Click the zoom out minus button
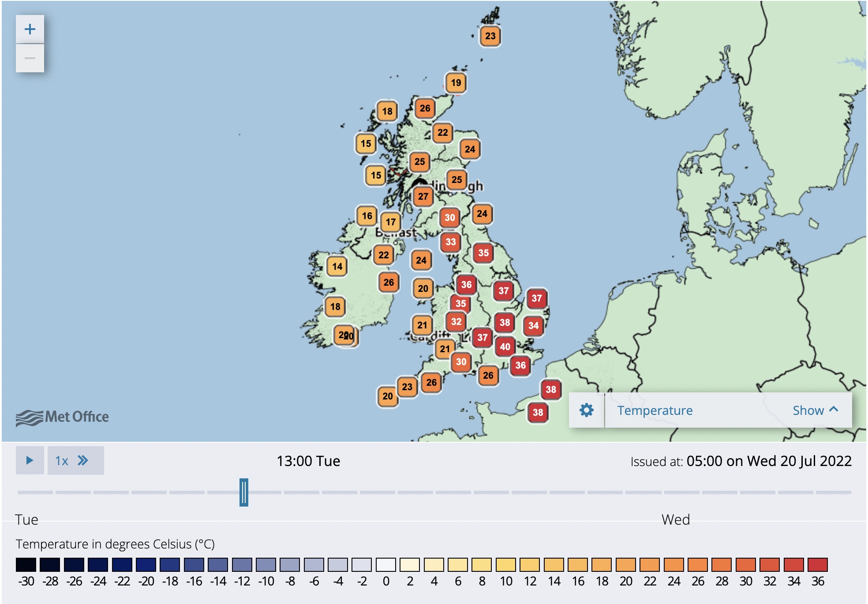Image resolution: width=868 pixels, height=604 pixels. pyautogui.click(x=30, y=58)
